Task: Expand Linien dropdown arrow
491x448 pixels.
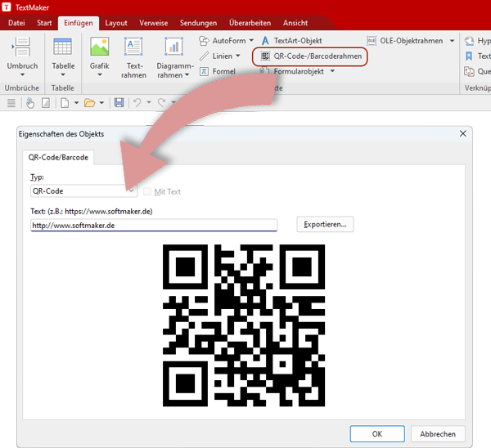Action: pyautogui.click(x=238, y=56)
